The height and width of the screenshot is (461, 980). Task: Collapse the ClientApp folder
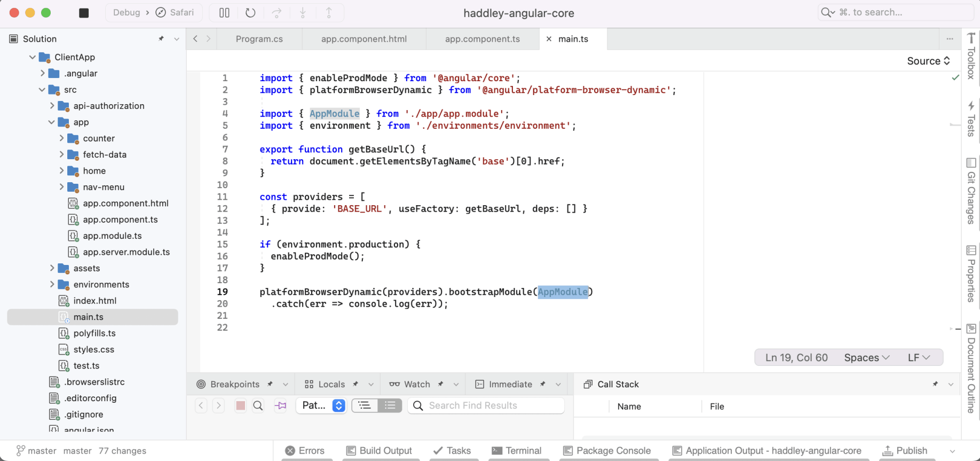tap(33, 57)
